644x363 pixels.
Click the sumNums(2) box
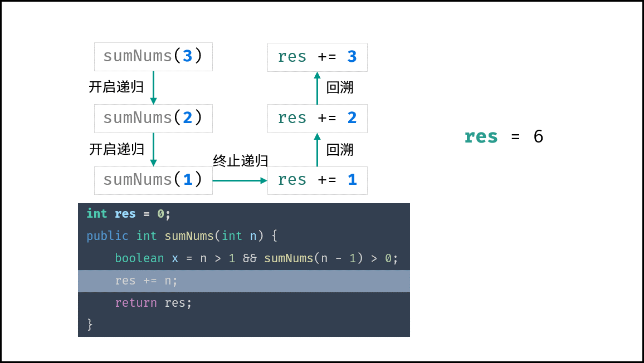coord(153,118)
